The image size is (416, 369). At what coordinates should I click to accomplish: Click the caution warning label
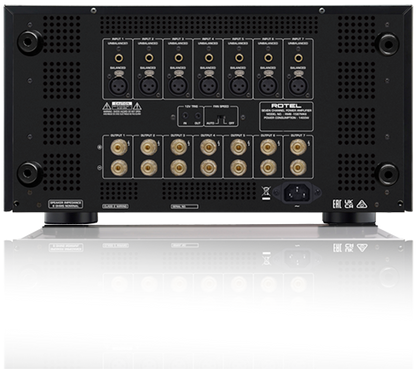coord(122,109)
